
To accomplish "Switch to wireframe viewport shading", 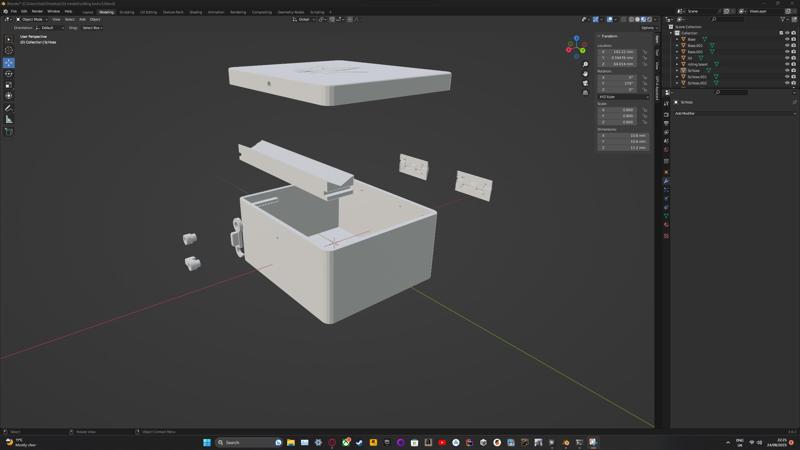I will (x=632, y=19).
